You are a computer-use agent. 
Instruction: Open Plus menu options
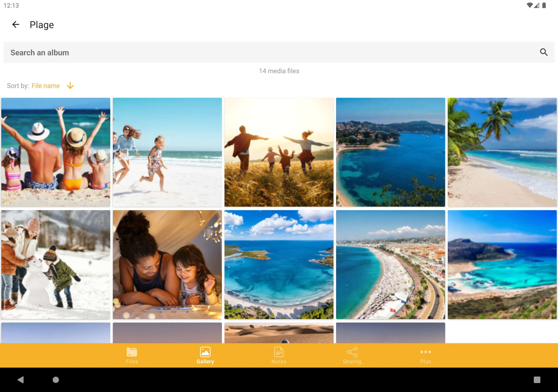coord(426,355)
